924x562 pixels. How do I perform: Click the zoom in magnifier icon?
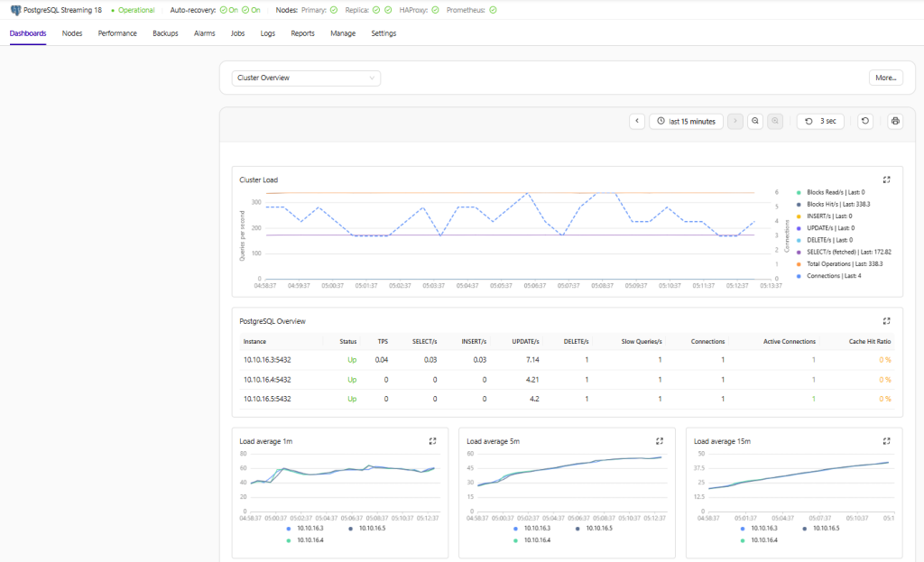click(x=775, y=121)
